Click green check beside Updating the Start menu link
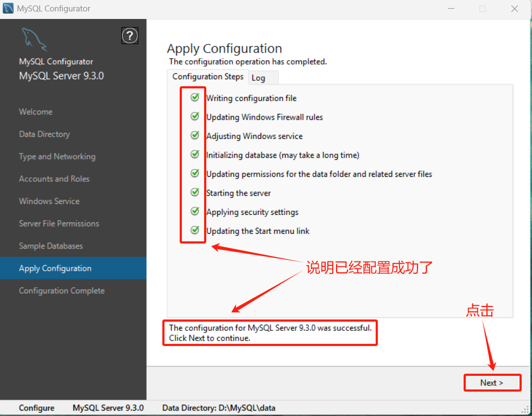Image resolution: width=532 pixels, height=416 pixels. coord(195,231)
